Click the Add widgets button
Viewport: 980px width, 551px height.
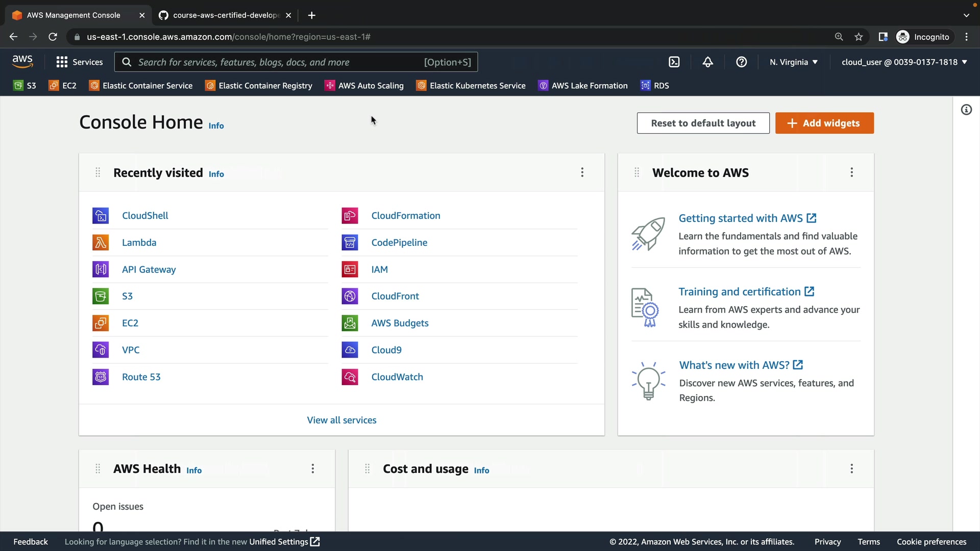[x=824, y=123]
